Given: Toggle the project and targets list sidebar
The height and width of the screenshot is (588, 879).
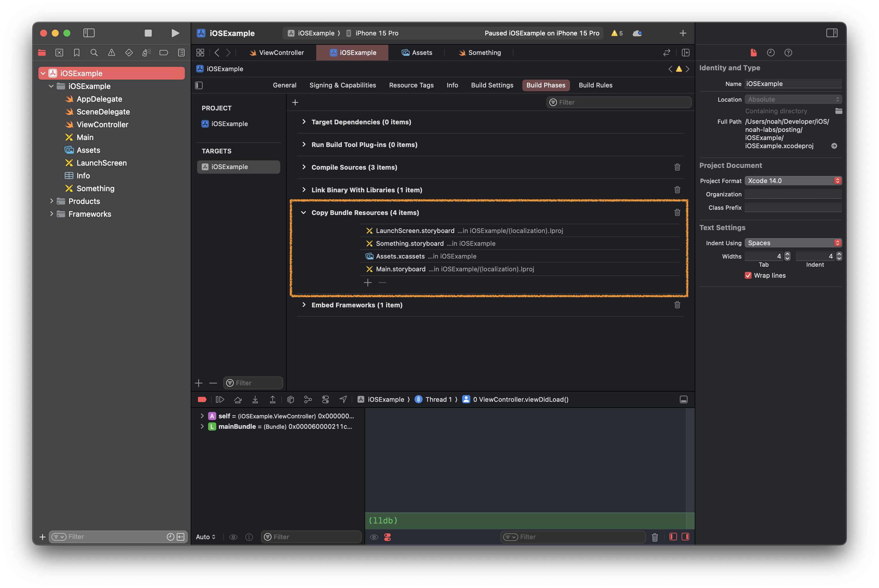Looking at the screenshot, I should (199, 85).
